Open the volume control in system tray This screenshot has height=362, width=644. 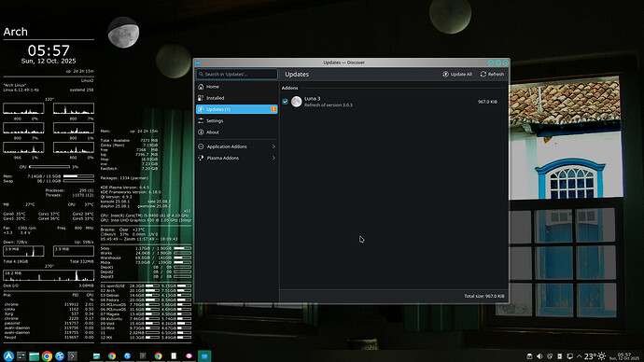(x=539, y=356)
